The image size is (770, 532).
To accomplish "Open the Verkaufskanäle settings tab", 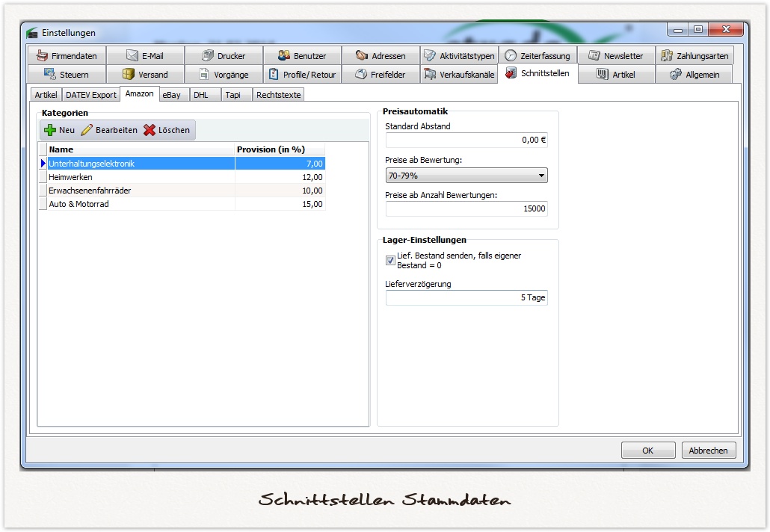I will click(459, 75).
